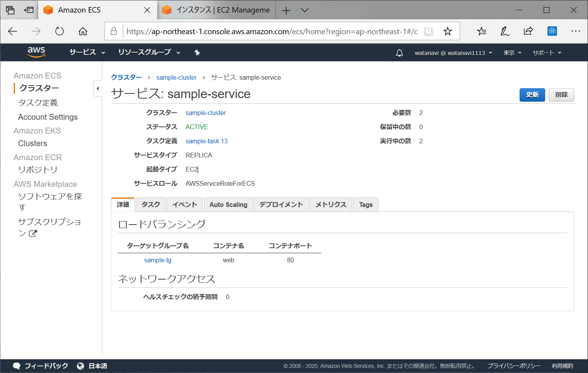Click the ACTIVE status text
588x373 pixels.
(x=197, y=127)
